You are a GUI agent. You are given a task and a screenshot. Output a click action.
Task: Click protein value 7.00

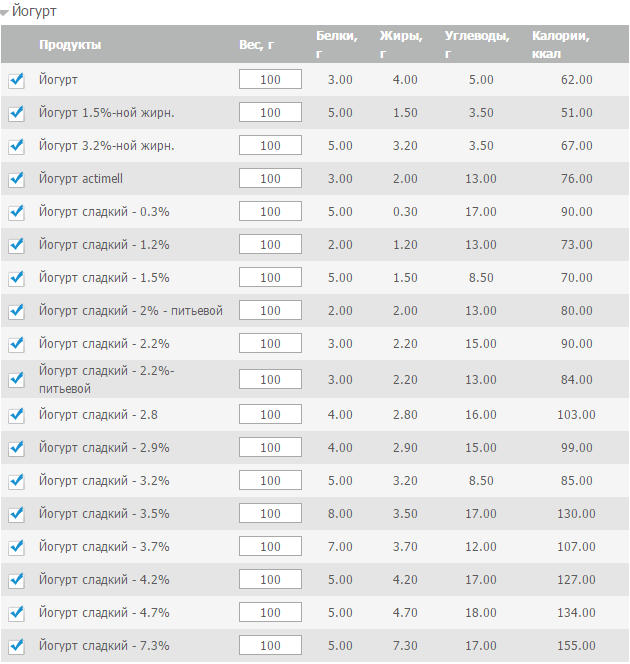(340, 547)
